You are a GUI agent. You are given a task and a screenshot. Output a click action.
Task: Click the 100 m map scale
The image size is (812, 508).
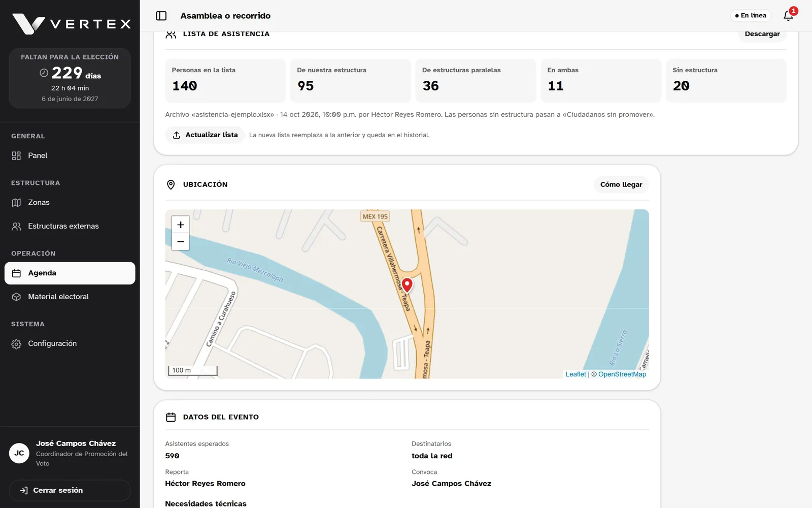(x=193, y=370)
